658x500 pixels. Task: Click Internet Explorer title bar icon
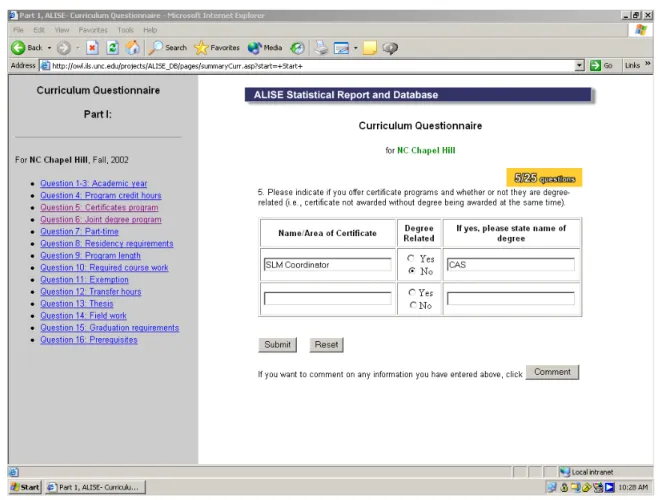[13, 16]
